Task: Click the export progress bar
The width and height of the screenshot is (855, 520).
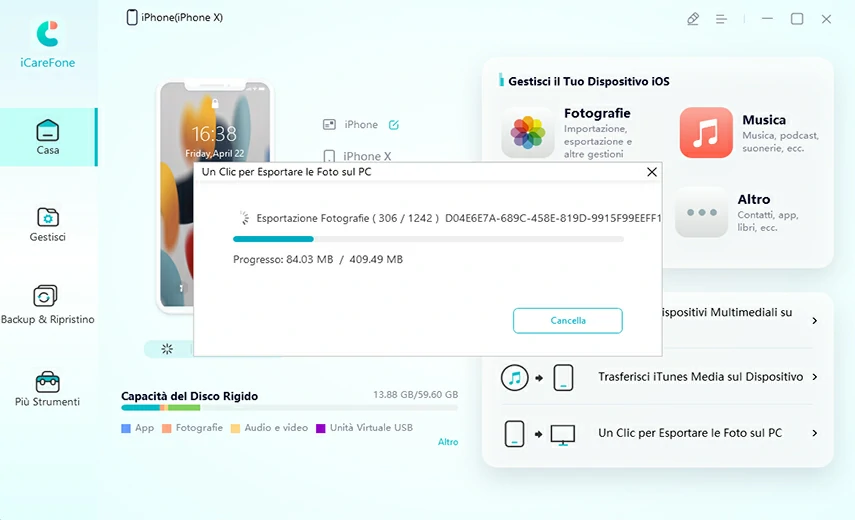Action: click(428, 239)
